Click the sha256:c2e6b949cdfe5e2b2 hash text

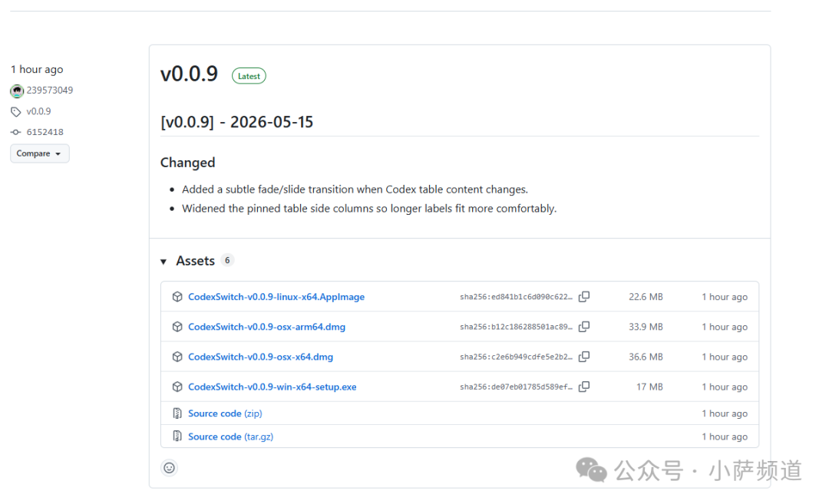516,357
